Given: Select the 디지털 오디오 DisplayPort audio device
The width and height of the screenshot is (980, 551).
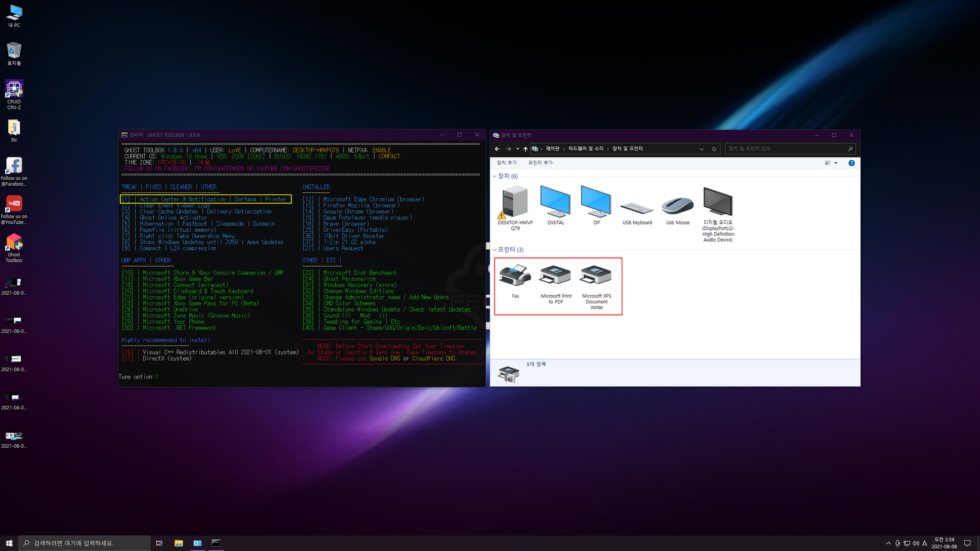Looking at the screenshot, I should point(718,214).
